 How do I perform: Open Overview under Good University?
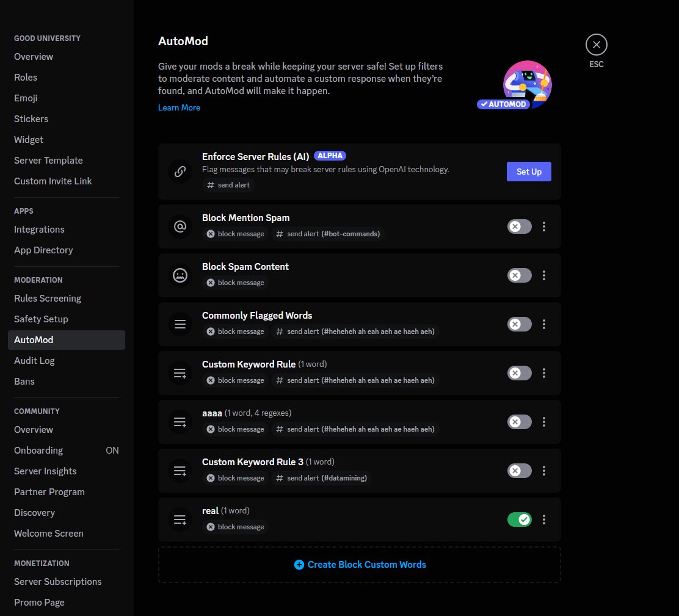click(67, 57)
